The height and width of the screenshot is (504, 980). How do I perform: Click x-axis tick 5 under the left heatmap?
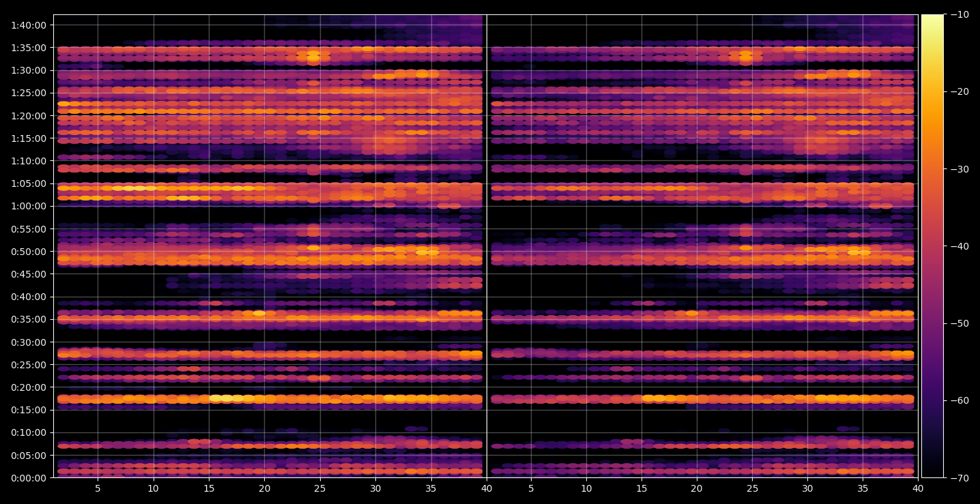(98, 488)
